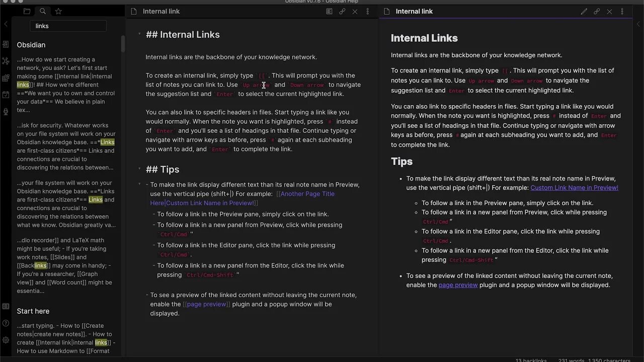The width and height of the screenshot is (644, 362).
Task: Follow 'Custom Link Name in Preview!' link in preview
Action: [574, 188]
